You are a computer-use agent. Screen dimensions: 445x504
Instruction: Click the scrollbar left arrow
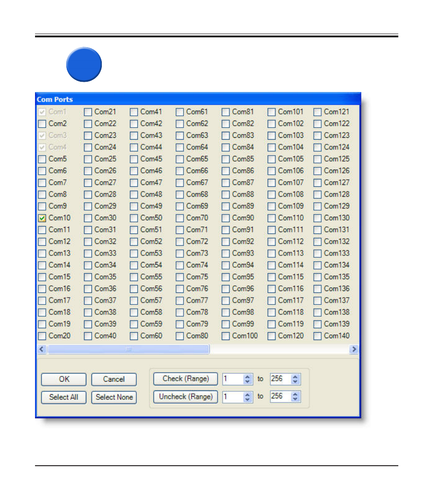point(42,349)
